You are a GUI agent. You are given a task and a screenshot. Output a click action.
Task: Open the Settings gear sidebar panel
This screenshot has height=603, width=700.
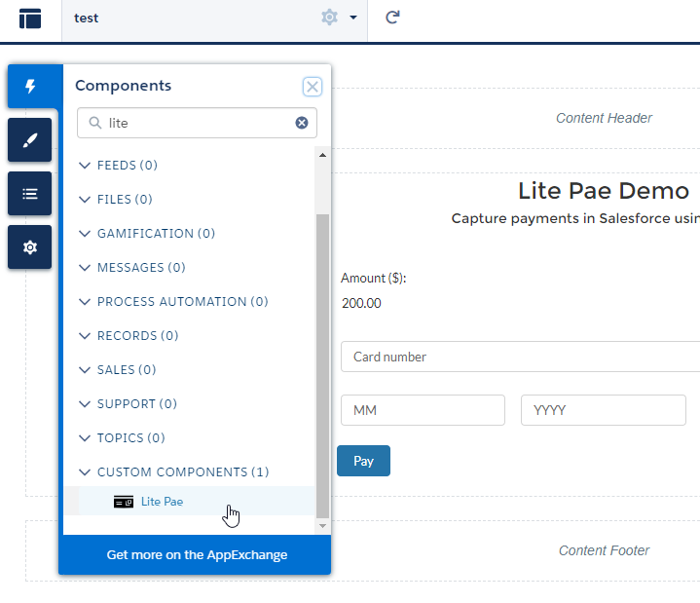point(29,247)
